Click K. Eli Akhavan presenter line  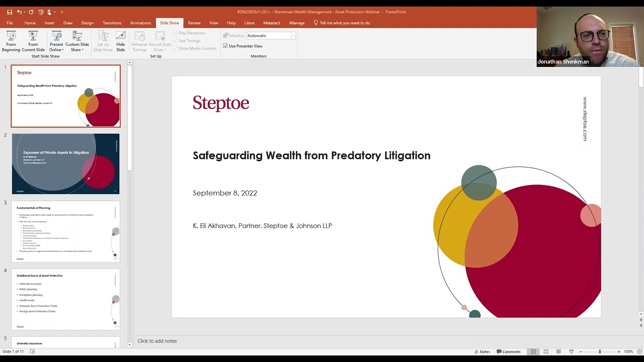(262, 226)
